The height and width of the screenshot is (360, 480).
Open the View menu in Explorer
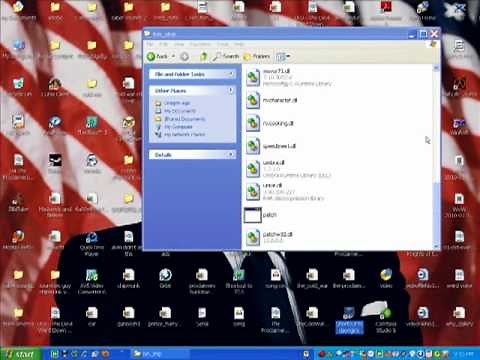179,44
